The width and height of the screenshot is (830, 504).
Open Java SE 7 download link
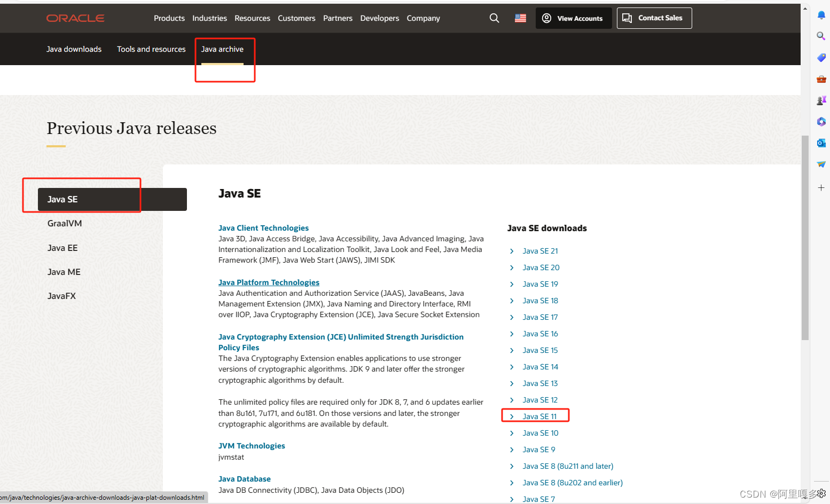tap(538, 499)
